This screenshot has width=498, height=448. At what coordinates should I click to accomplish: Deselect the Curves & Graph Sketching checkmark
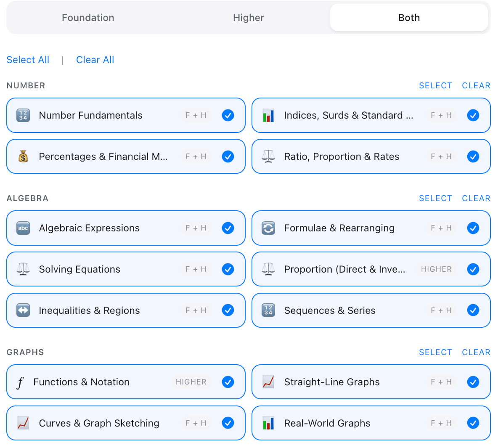pyautogui.click(x=228, y=423)
